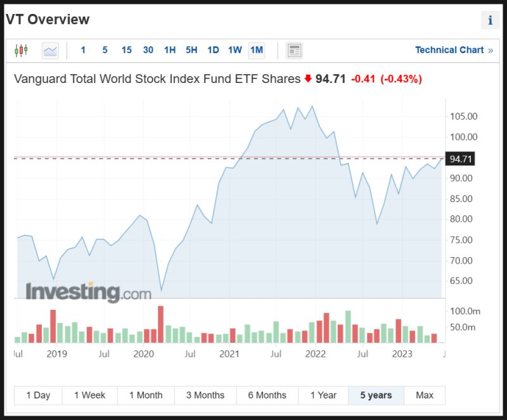Open the Technical Chart link
Viewport: 507px width, 420px height.
[449, 49]
